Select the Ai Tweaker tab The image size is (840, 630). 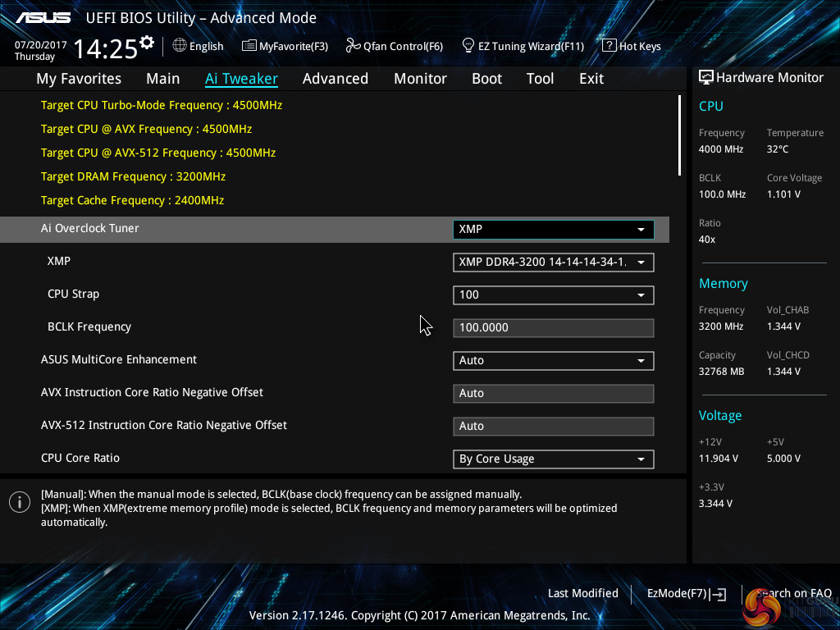[x=241, y=79]
